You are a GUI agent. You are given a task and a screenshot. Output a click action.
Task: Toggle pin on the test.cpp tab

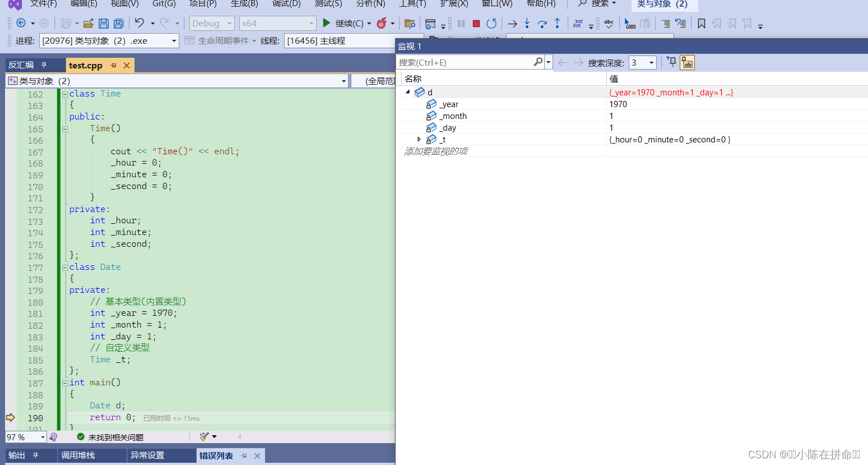(x=114, y=65)
